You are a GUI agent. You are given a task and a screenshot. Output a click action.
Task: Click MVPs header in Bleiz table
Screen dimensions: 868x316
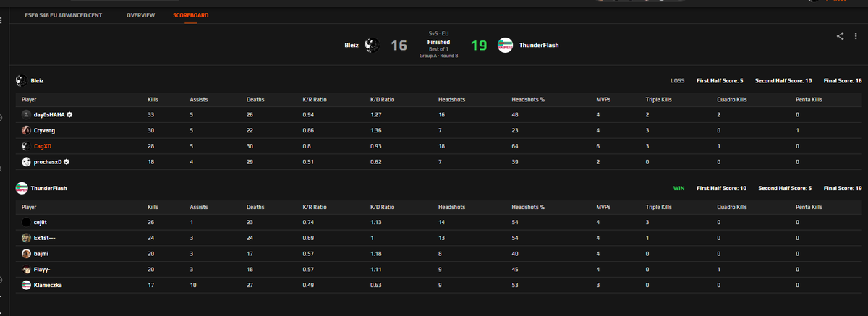pos(603,99)
